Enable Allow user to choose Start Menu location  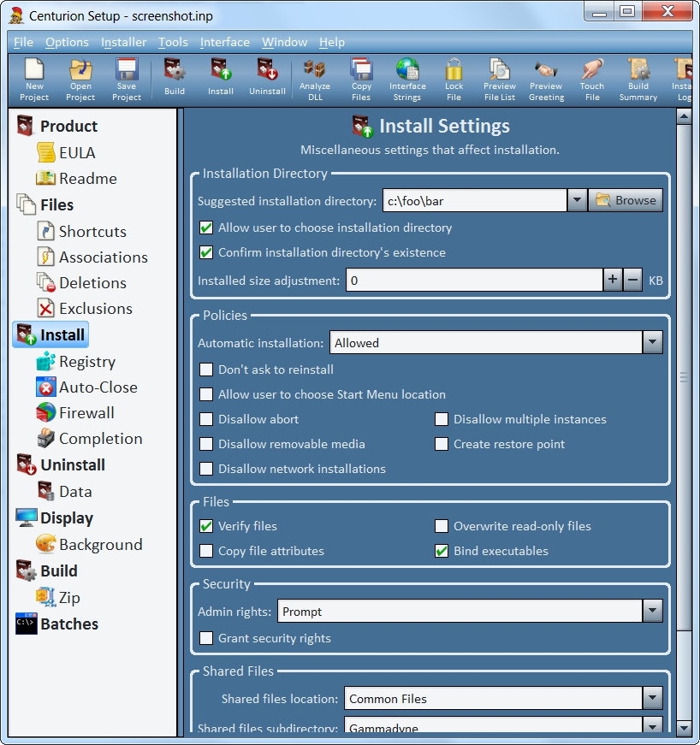point(206,394)
